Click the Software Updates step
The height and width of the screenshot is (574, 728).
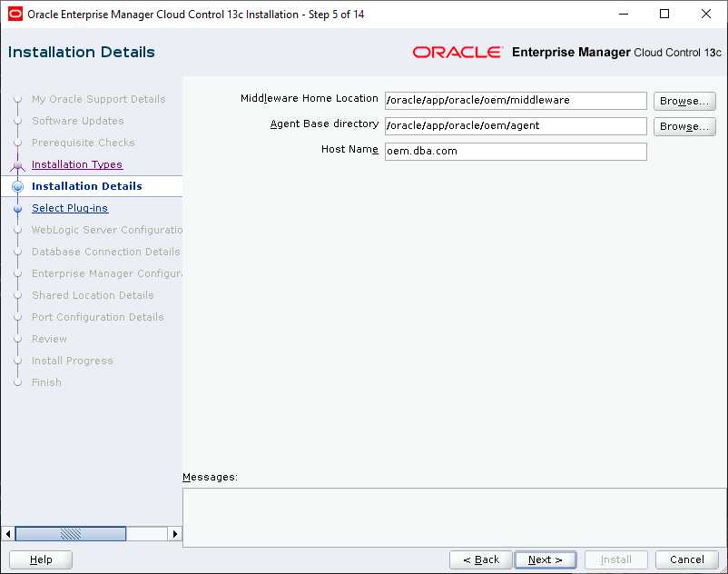77,121
